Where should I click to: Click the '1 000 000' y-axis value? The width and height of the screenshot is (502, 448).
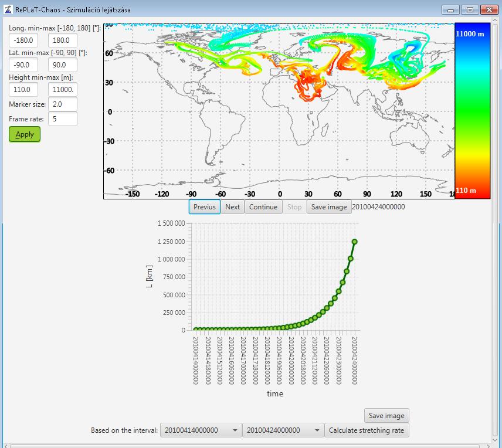171,259
